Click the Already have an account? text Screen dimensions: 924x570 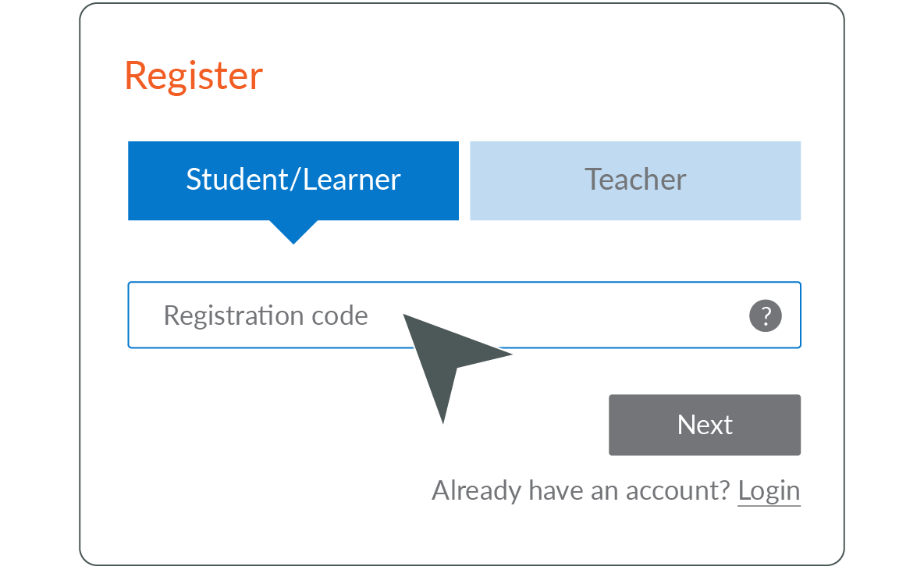pos(581,490)
